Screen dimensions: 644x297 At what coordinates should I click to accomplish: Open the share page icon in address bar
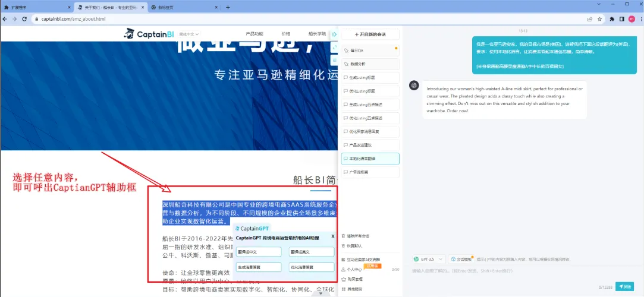590,19
